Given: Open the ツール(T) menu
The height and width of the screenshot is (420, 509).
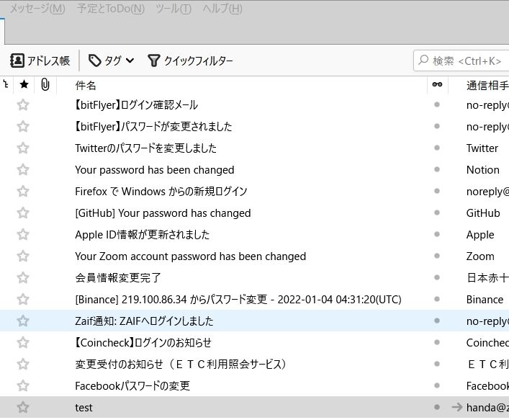Looking at the screenshot, I should point(174,9).
